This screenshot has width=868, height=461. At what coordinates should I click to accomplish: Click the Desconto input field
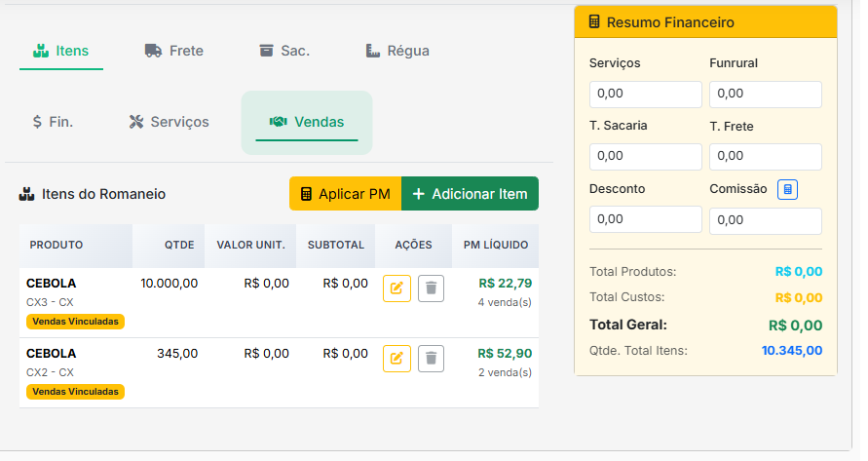coord(645,219)
